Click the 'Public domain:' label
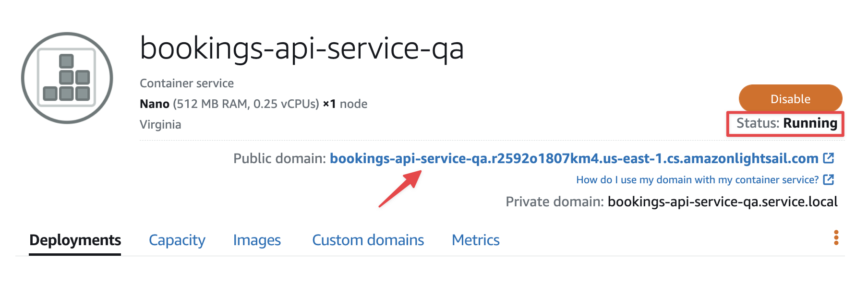This screenshot has height=285, width=868. (279, 158)
